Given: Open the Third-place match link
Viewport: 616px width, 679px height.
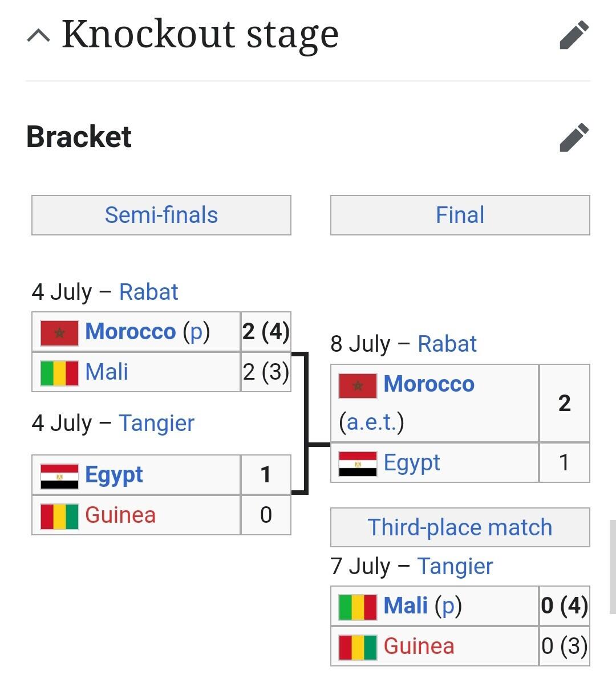Looking at the screenshot, I should (x=460, y=527).
